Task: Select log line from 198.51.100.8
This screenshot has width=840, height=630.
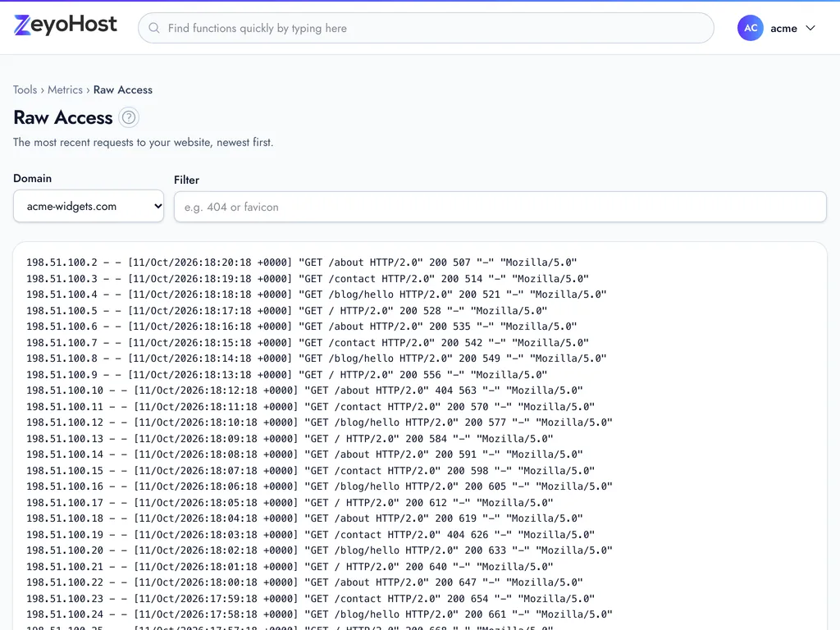Action: point(317,358)
